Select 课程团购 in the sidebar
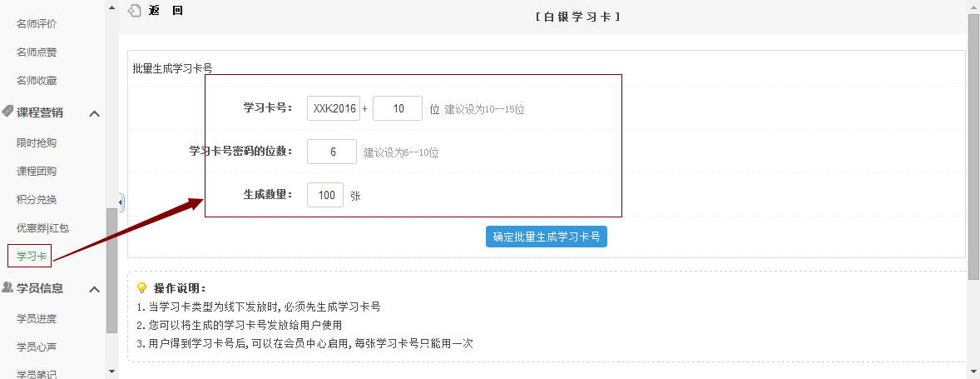Image resolution: width=980 pixels, height=379 pixels. [37, 171]
